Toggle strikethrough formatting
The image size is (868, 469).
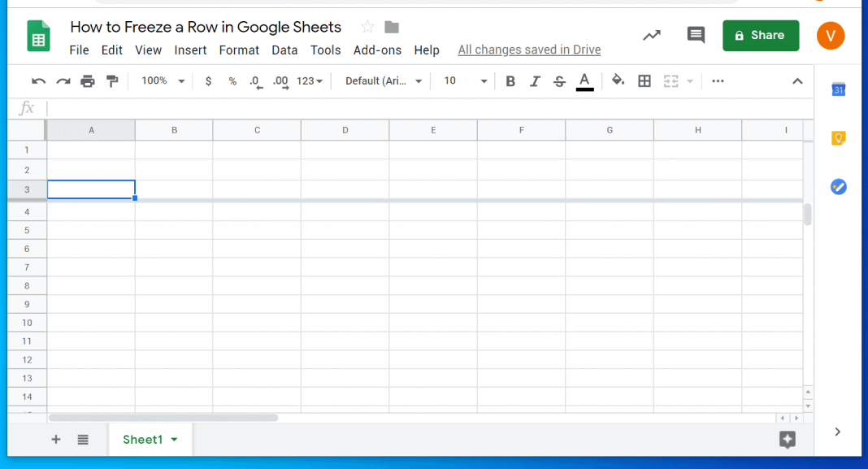[x=559, y=80]
